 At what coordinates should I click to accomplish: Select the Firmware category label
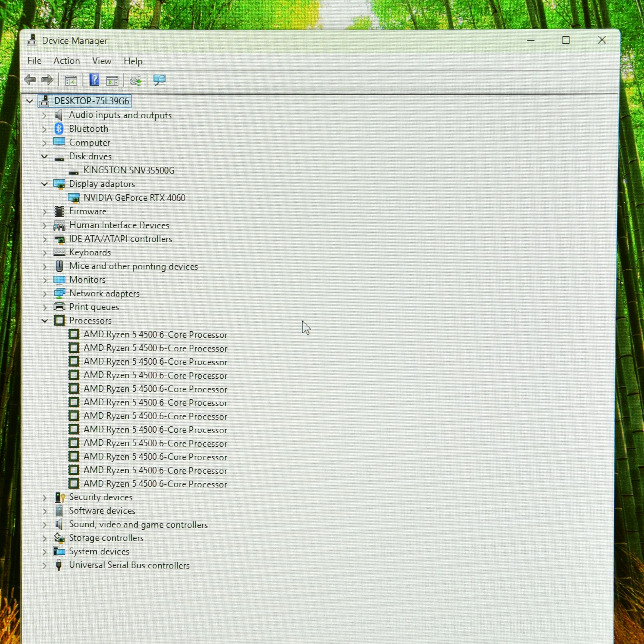pyautogui.click(x=88, y=211)
